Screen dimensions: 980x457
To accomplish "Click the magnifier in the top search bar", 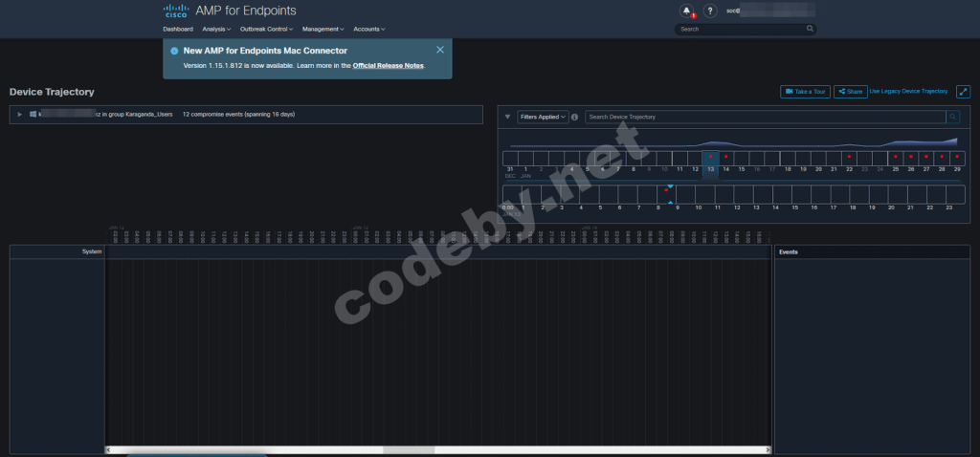I will (x=810, y=29).
